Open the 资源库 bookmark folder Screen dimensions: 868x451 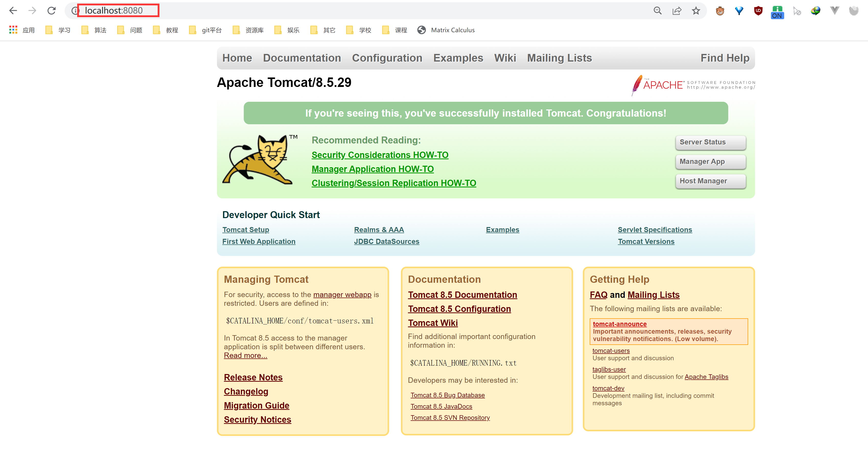tap(248, 30)
